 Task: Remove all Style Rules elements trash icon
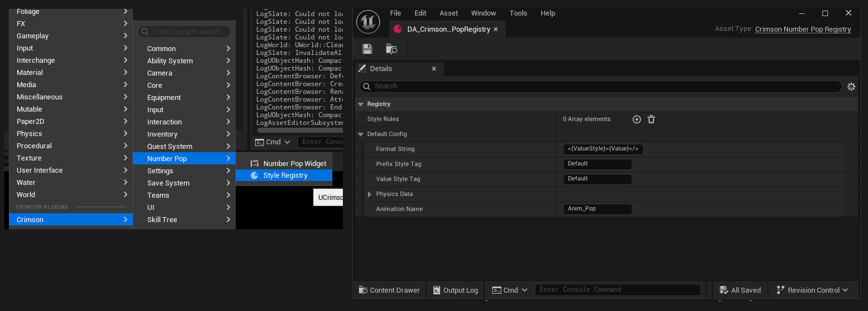[651, 119]
